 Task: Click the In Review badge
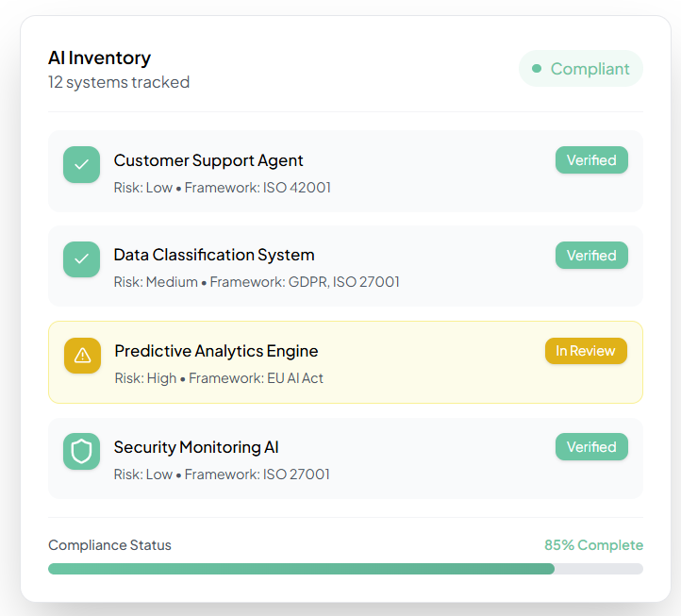586,351
